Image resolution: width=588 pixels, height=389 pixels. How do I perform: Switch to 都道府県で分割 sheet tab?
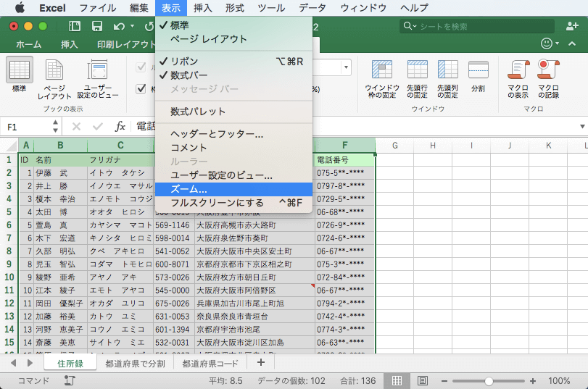135,363
